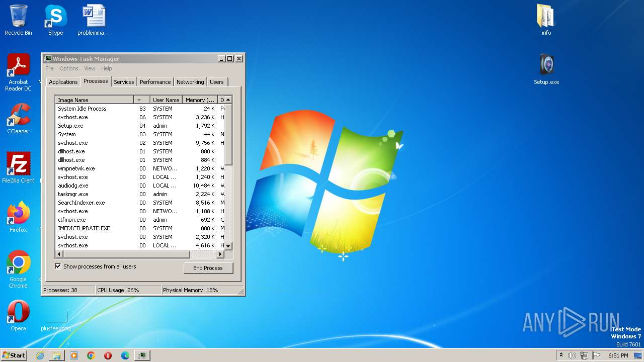
Task: Switch to the Users tab
Action: tap(217, 82)
